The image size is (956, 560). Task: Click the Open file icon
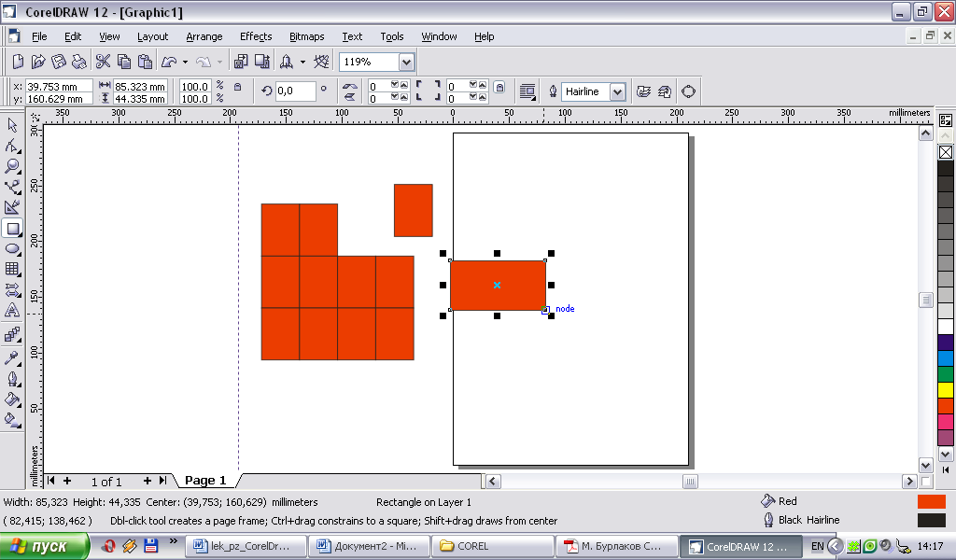click(38, 62)
